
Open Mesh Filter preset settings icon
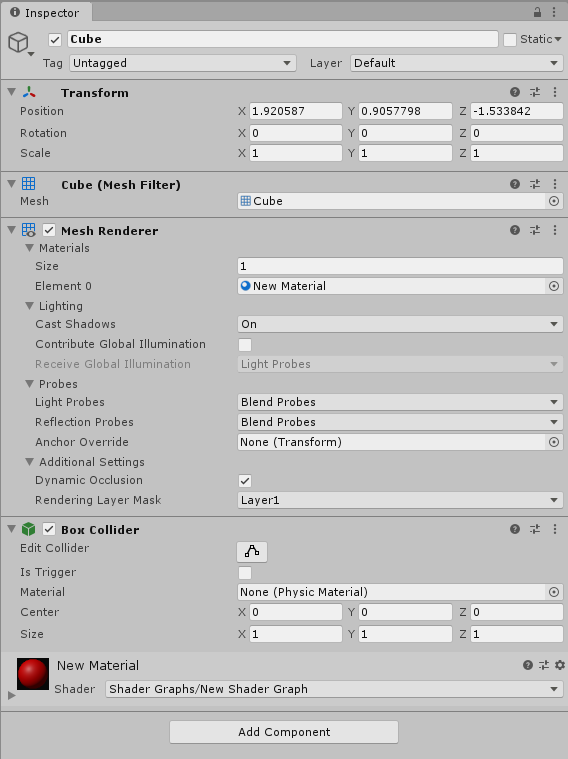coord(535,184)
